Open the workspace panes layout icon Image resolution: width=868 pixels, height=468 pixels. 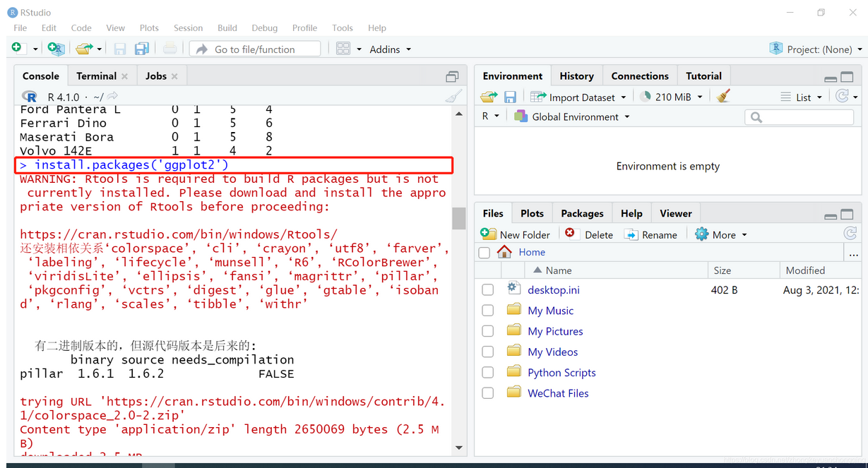(x=343, y=49)
